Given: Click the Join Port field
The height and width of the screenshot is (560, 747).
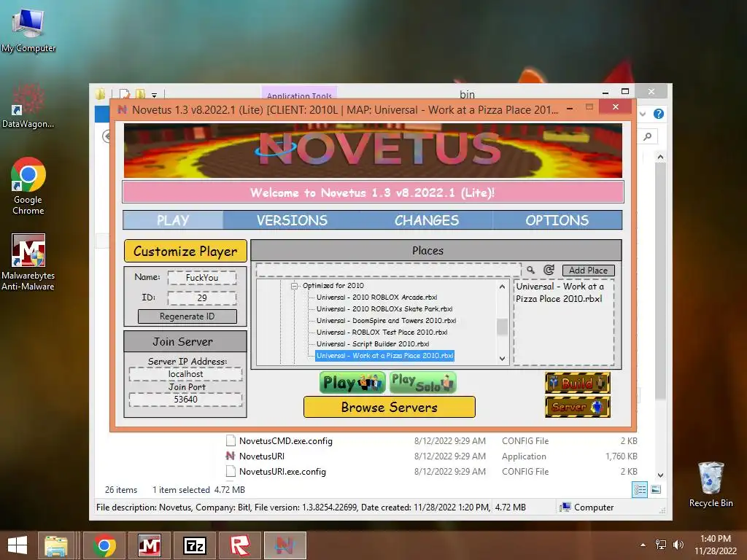Looking at the screenshot, I should [186, 400].
